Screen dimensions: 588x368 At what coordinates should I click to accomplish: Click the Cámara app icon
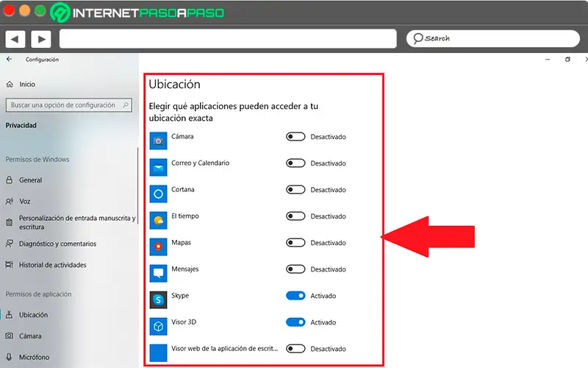point(158,141)
